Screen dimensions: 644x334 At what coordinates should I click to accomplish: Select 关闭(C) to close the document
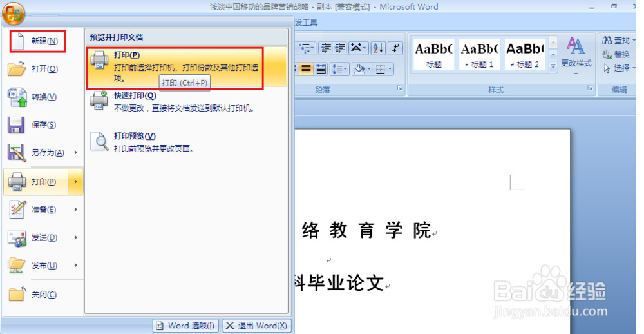click(44, 295)
